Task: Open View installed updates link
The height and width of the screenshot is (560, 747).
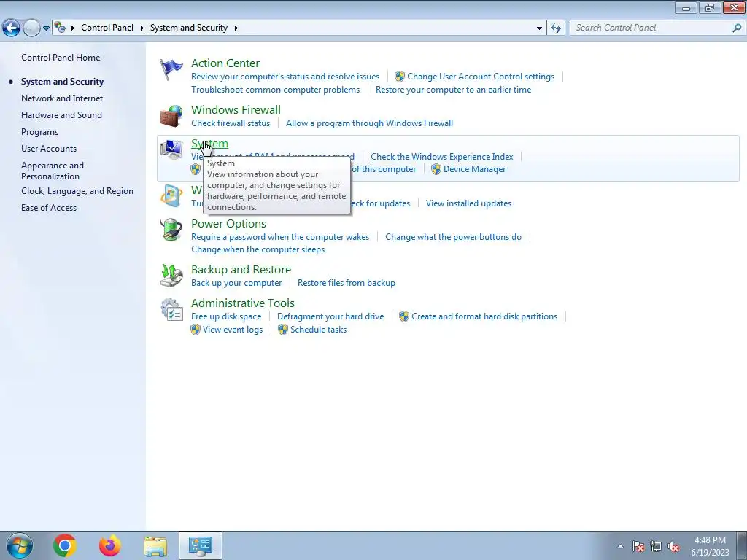Action: tap(469, 203)
